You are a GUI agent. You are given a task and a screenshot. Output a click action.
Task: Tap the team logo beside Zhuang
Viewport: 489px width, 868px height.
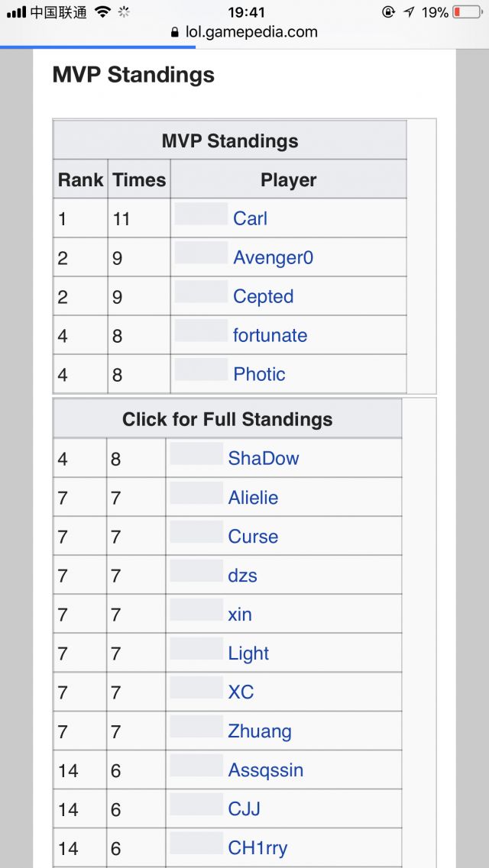196,727
